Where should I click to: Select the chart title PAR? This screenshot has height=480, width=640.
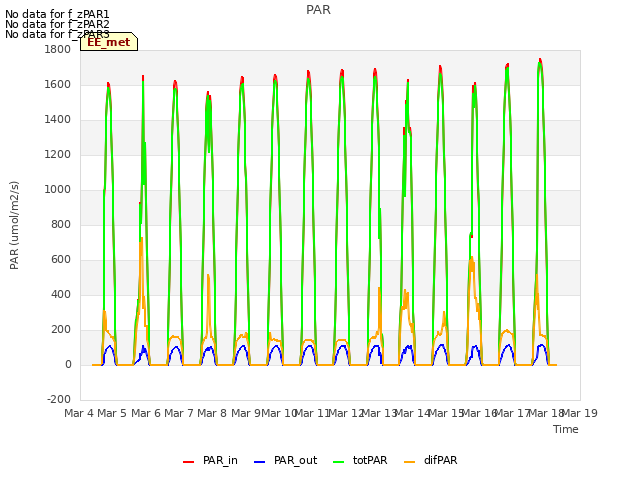(x=318, y=10)
